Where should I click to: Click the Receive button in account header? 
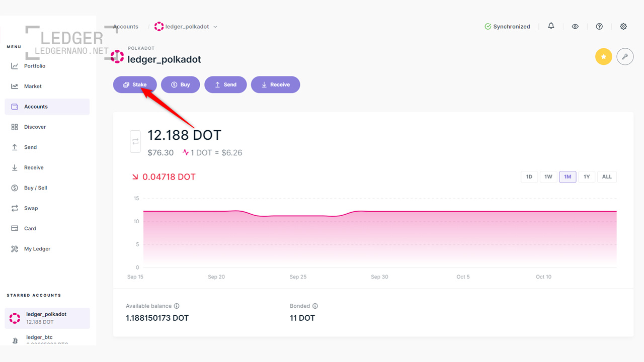pyautogui.click(x=276, y=84)
